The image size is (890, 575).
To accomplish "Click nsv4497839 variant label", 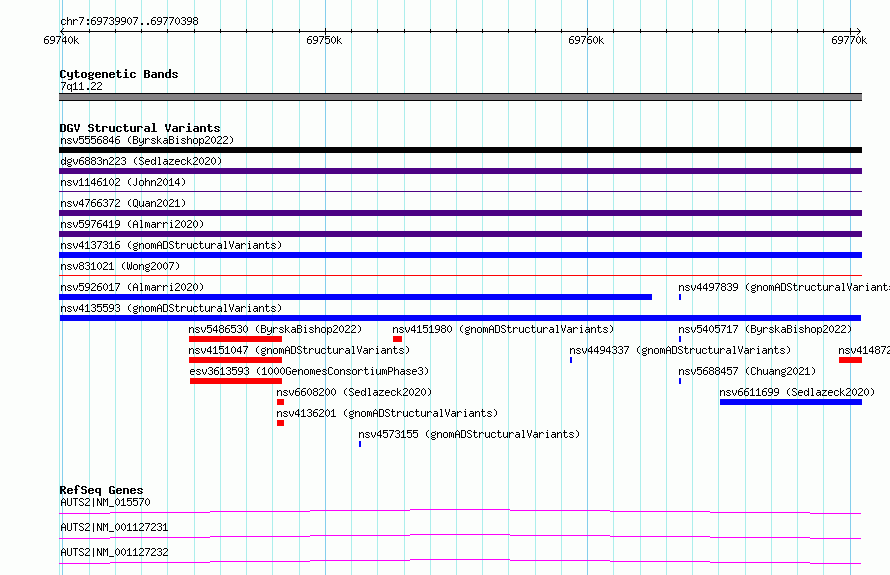I will click(x=784, y=287).
